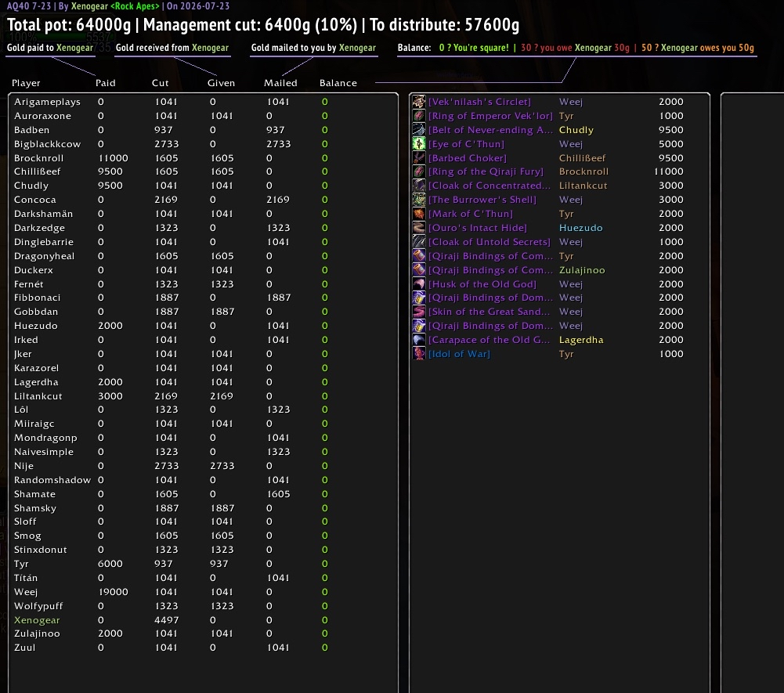784x693 pixels.
Task: Click Lagerdha buyer name in loot list
Action: click(x=581, y=340)
